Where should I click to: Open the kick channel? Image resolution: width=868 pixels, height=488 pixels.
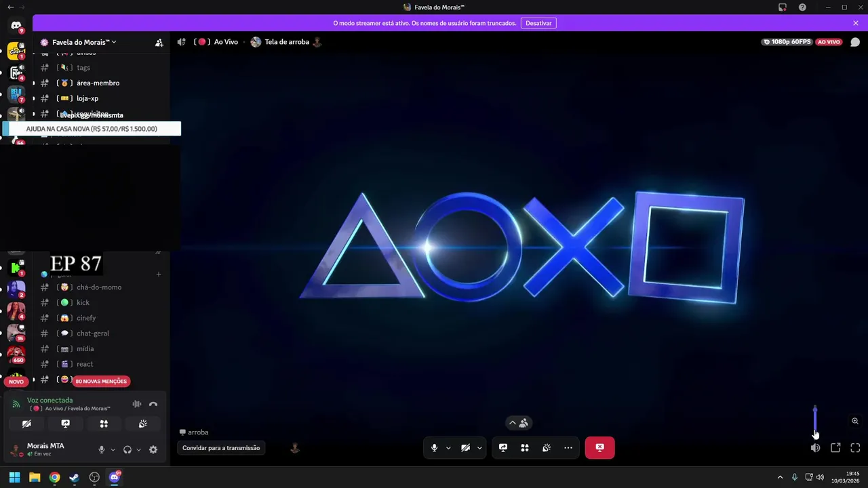click(x=83, y=302)
